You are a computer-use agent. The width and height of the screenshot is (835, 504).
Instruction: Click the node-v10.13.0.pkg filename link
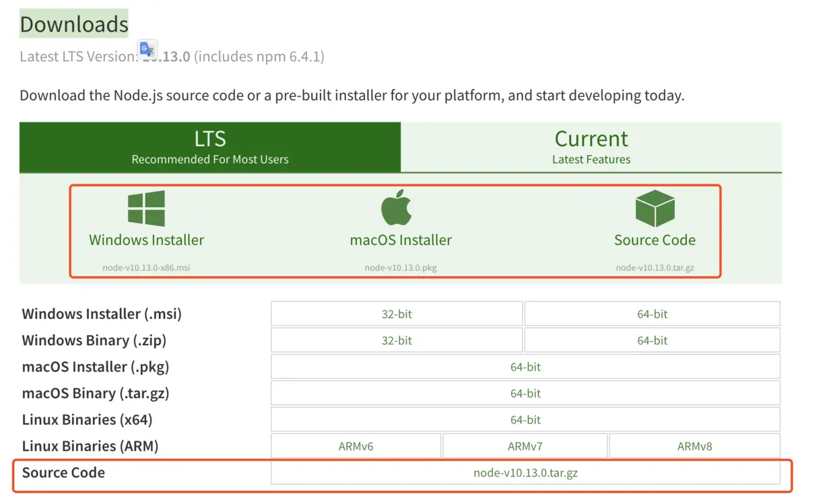[400, 267]
